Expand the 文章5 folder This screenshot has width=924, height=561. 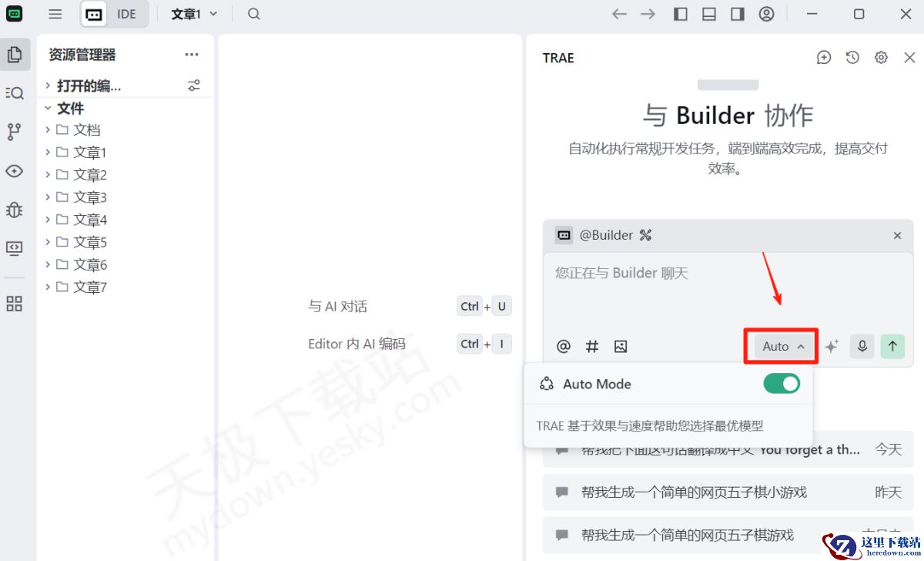pyautogui.click(x=127, y=243)
